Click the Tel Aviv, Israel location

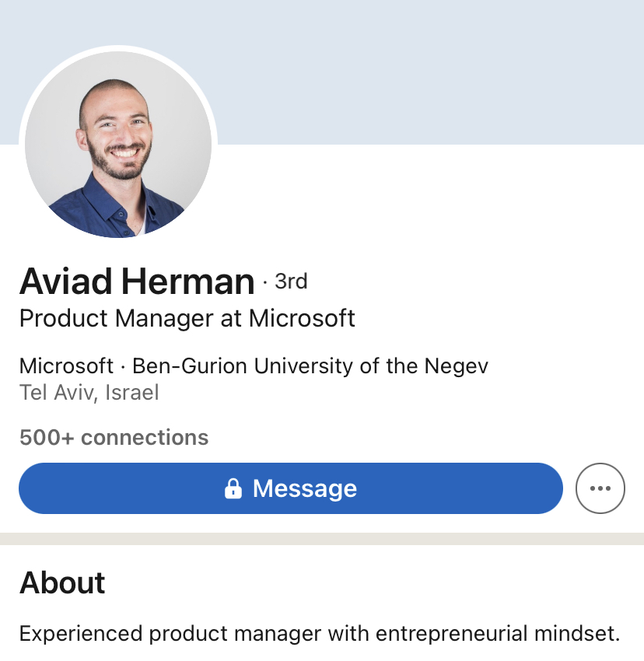pyautogui.click(x=89, y=393)
